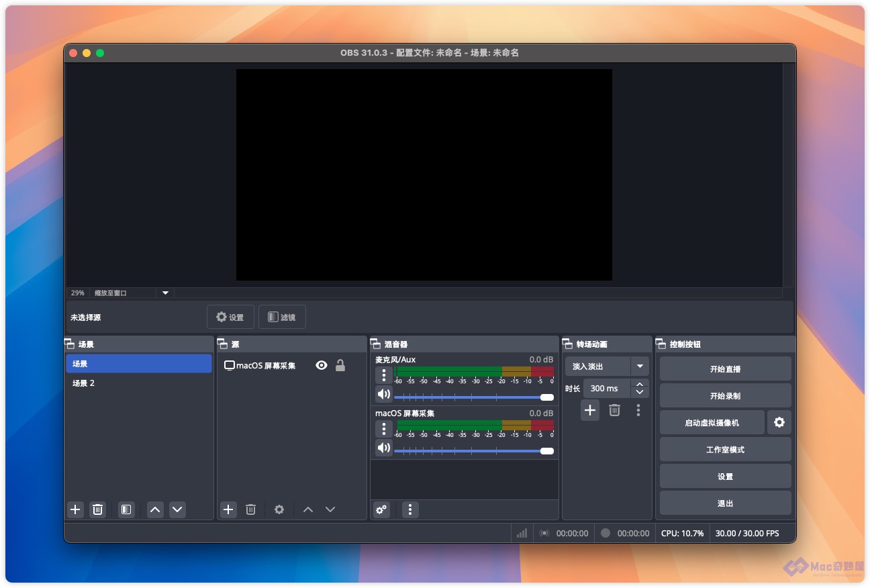
Task: Click the 29% zoom value
Action: coord(78,293)
